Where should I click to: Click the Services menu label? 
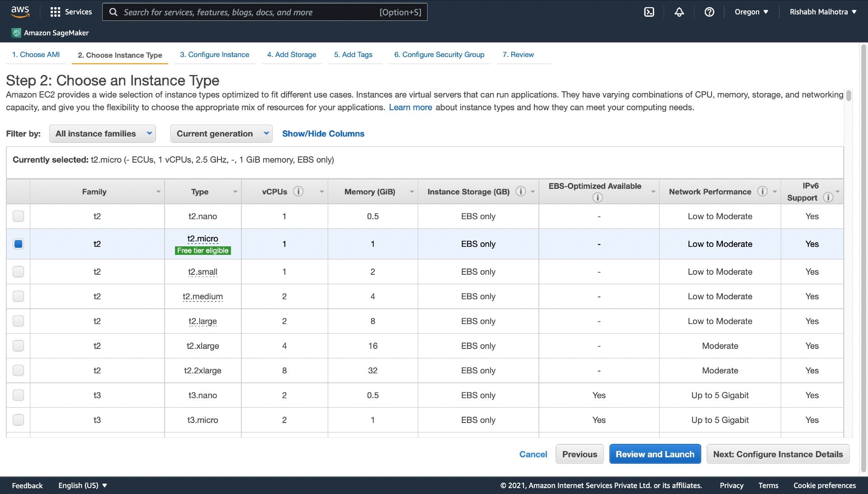78,12
